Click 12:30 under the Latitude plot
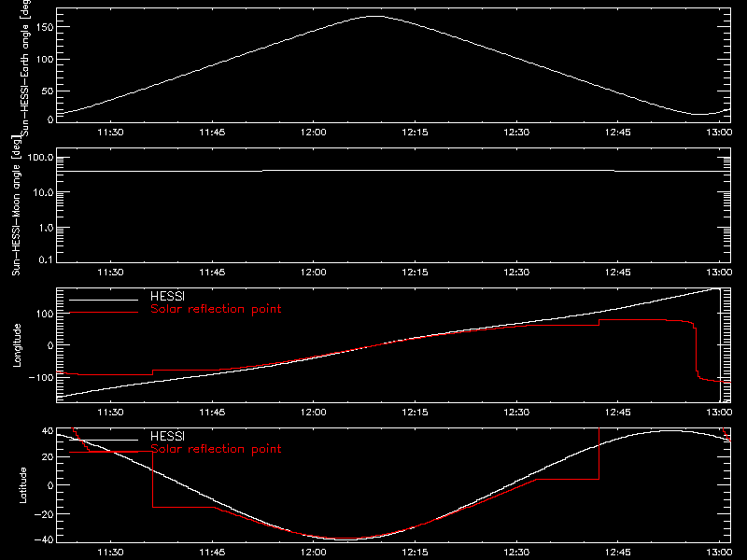Image resolution: width=747 pixels, height=560 pixels. 516,553
